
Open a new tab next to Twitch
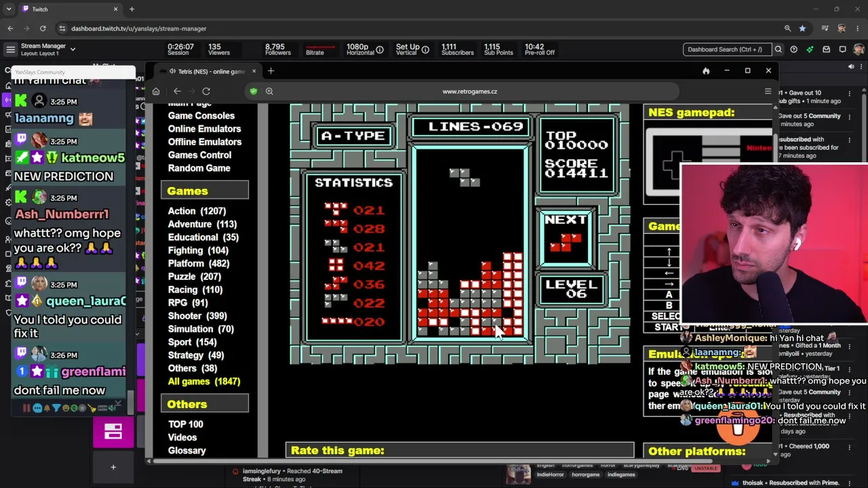pyautogui.click(x=132, y=9)
